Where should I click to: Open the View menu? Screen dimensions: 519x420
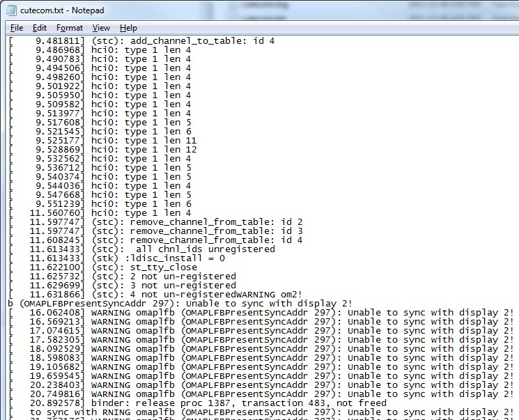[x=101, y=28]
